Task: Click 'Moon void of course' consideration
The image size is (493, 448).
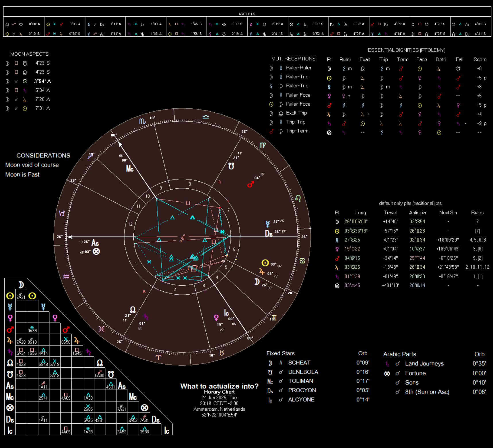Action: [x=32, y=165]
